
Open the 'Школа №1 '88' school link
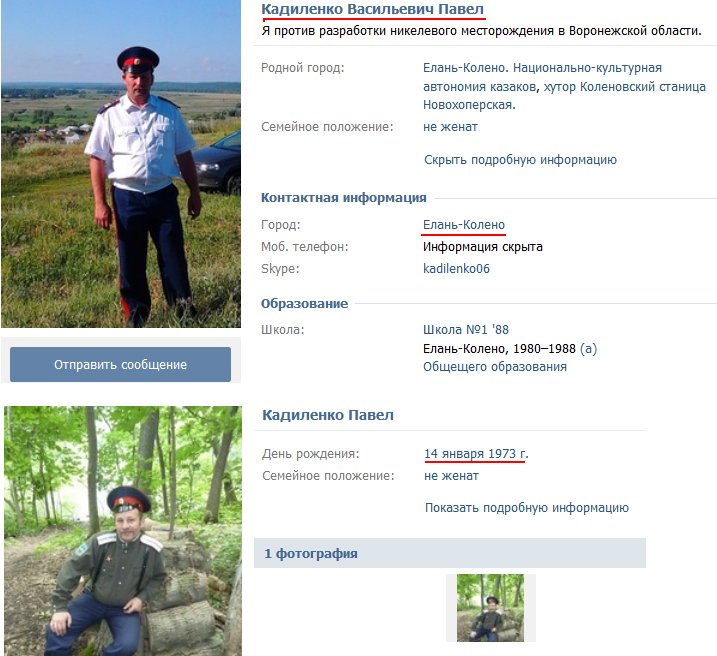pyautogui.click(x=466, y=329)
